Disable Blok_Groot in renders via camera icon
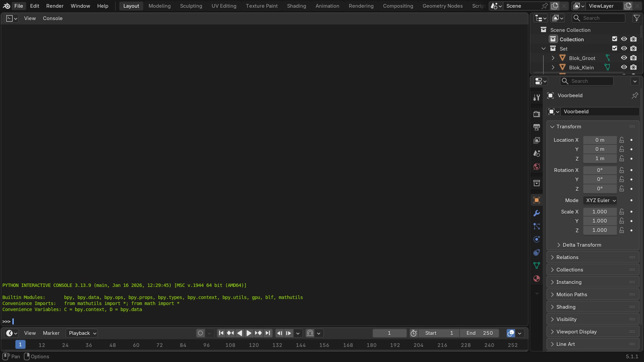Screen dimensions: 644x362 633,58
